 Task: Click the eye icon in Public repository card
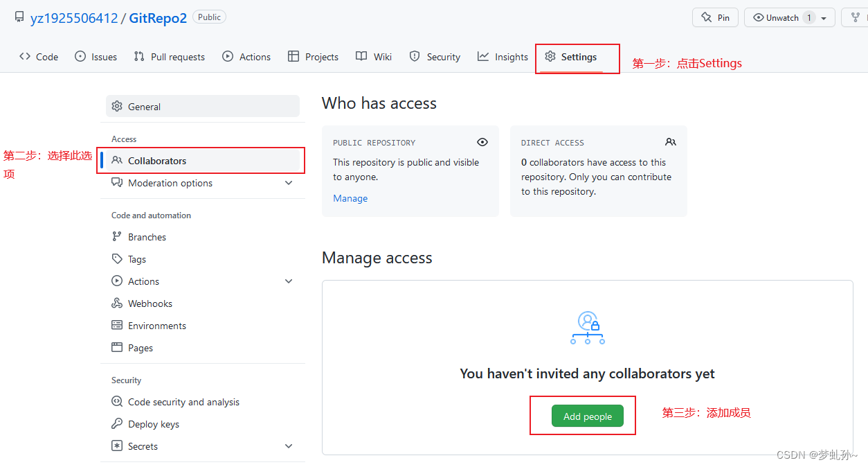[x=482, y=142]
